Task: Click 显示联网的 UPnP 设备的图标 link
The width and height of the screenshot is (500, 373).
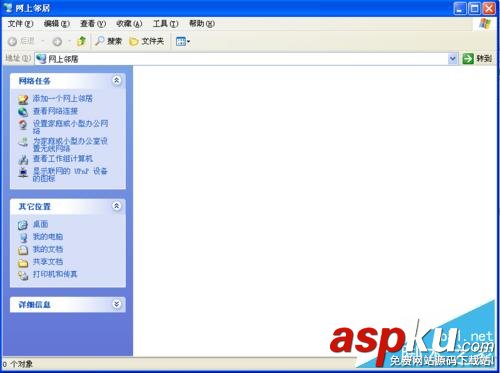Action: tap(70, 175)
